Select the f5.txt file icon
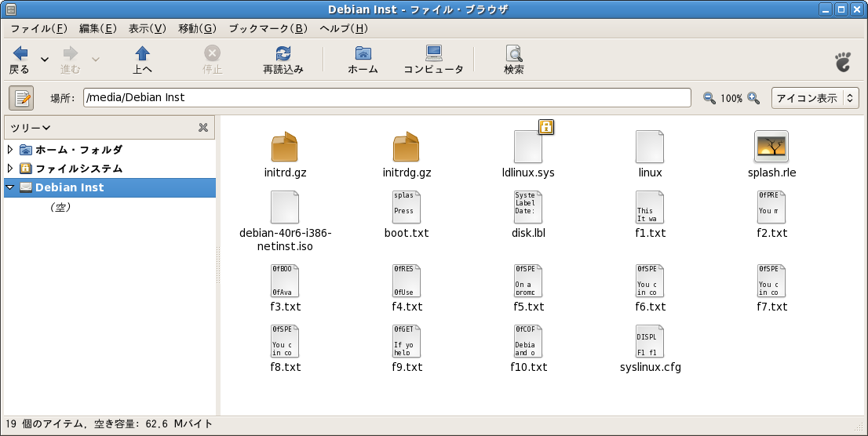Screen dimensions: 868x436 click(528, 281)
